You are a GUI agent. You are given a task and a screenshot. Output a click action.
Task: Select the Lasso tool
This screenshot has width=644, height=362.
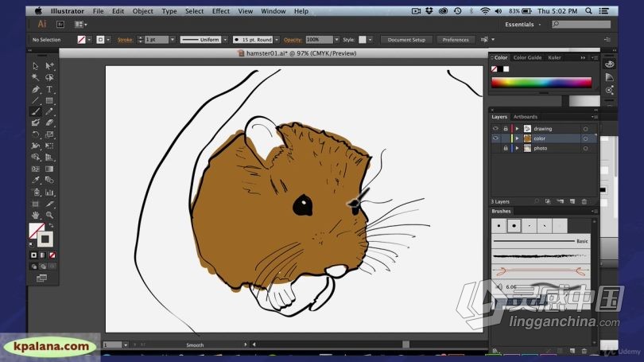pos(49,77)
